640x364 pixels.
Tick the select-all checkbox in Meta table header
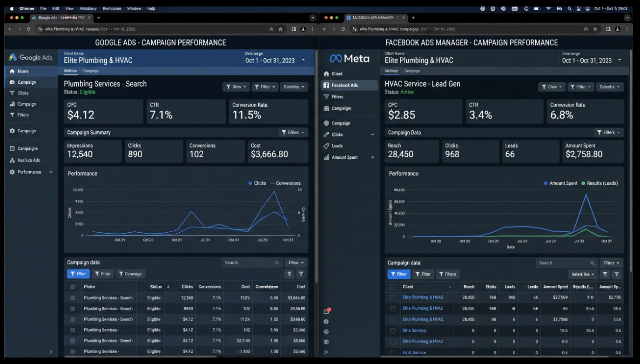393,287
